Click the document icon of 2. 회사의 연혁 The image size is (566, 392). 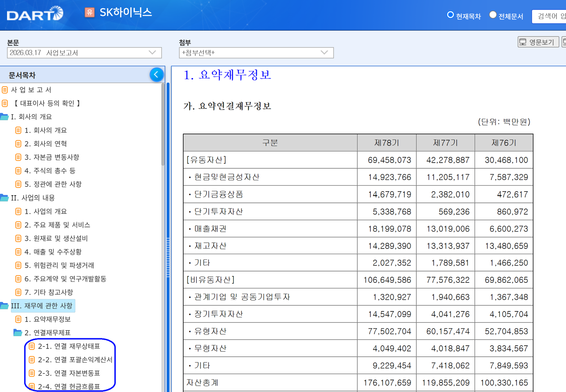[x=18, y=144]
